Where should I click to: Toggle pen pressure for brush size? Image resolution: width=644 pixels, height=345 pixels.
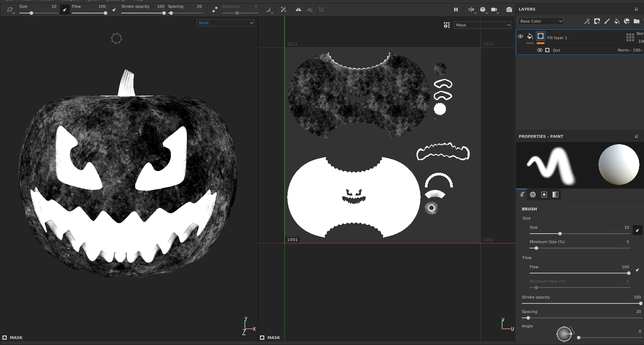638,230
